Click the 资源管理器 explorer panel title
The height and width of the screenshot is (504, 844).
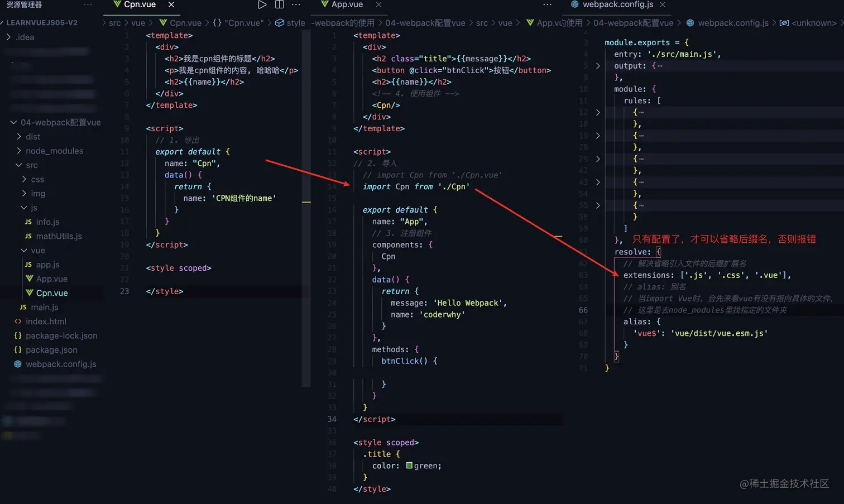pos(24,4)
